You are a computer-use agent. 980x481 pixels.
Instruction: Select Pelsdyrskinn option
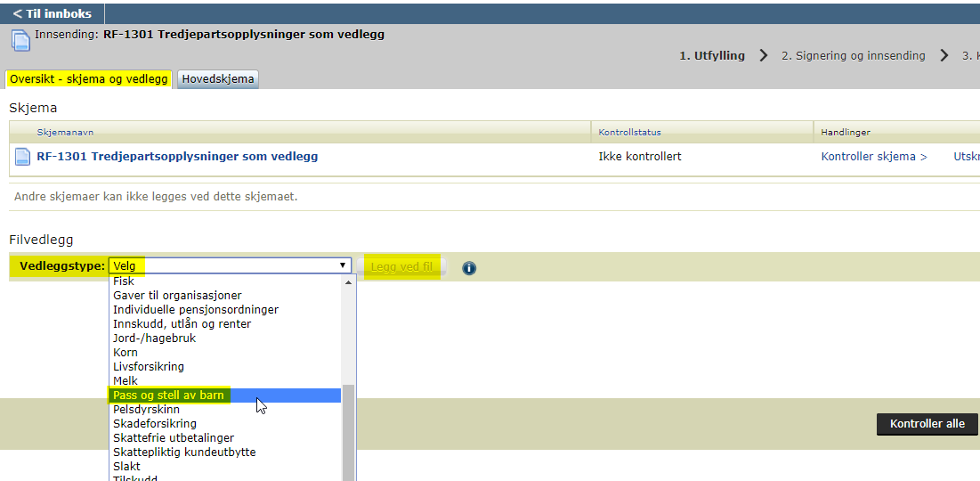coord(226,410)
